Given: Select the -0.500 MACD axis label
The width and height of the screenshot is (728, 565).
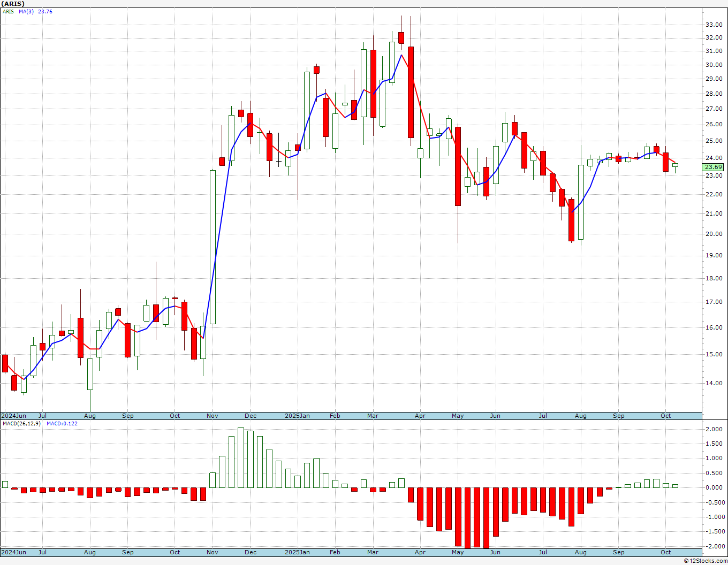Looking at the screenshot, I should (x=714, y=502).
